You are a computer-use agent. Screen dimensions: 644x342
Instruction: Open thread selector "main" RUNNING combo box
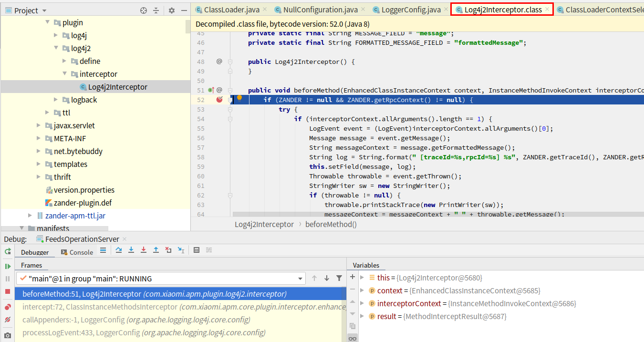tap(161, 279)
